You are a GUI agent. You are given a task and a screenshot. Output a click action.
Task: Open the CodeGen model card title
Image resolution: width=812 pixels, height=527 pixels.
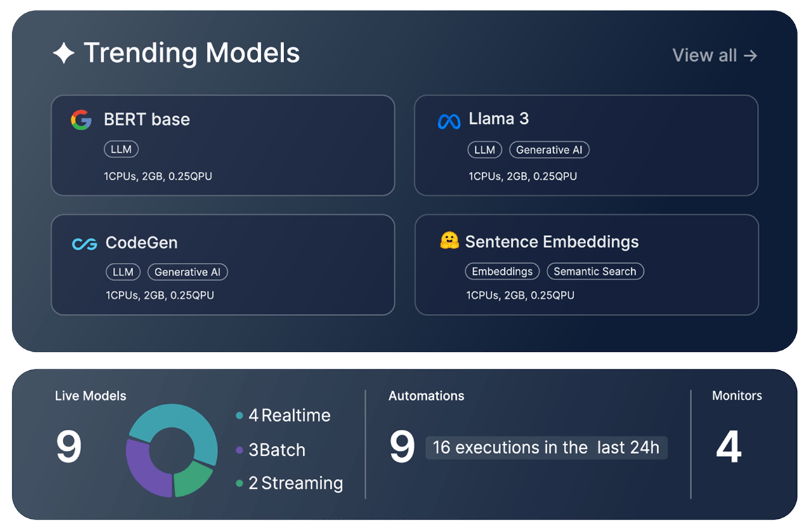click(x=141, y=243)
